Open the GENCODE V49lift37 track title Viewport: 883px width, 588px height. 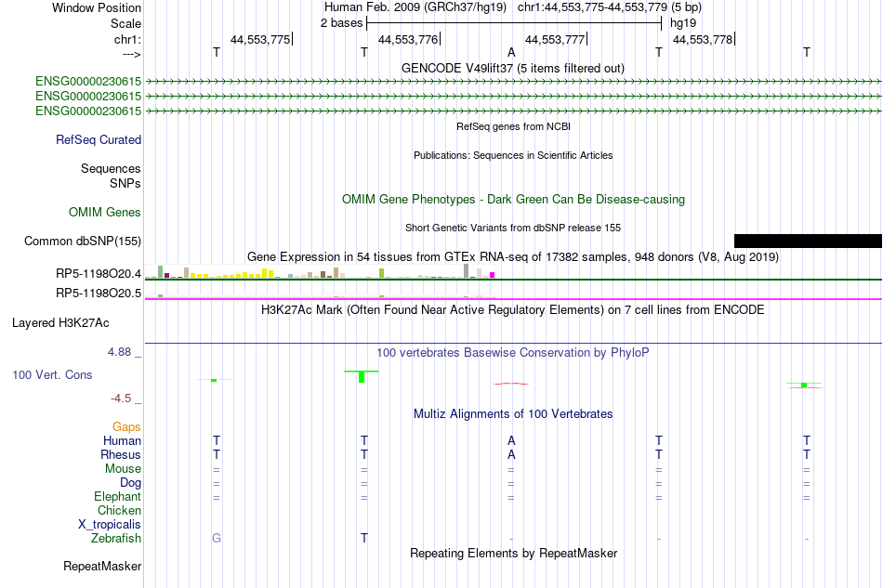click(512, 68)
